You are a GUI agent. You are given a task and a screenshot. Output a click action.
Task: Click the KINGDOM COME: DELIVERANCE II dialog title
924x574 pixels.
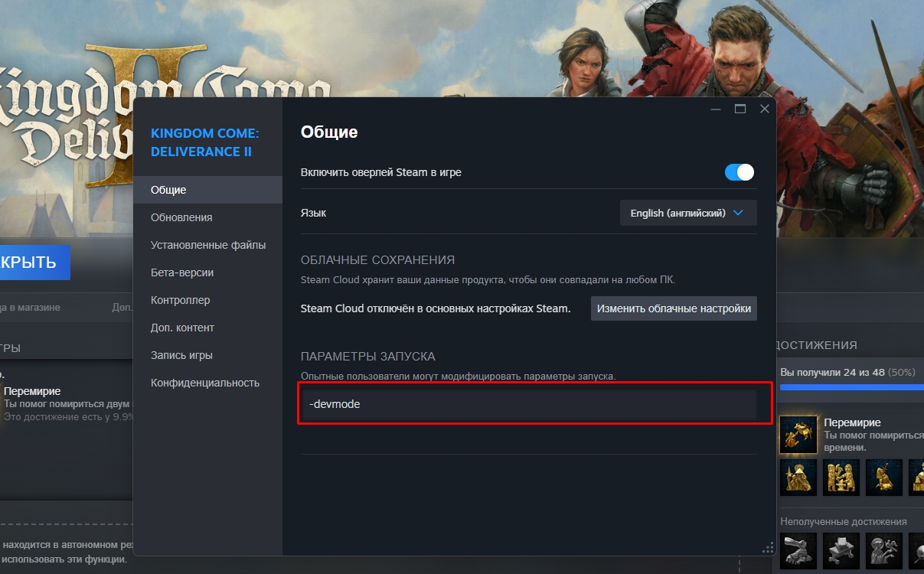pos(205,142)
